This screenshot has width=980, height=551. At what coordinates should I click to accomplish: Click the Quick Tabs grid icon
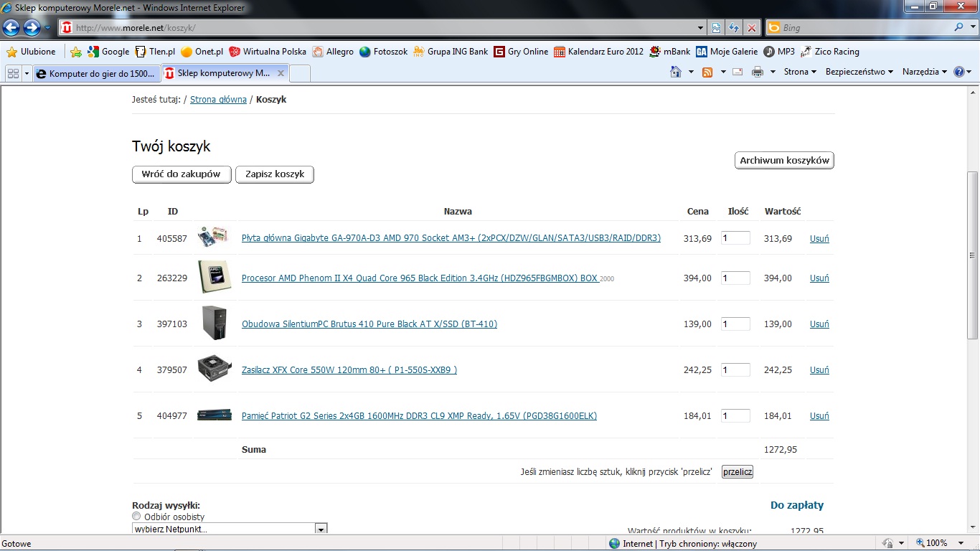pyautogui.click(x=13, y=73)
